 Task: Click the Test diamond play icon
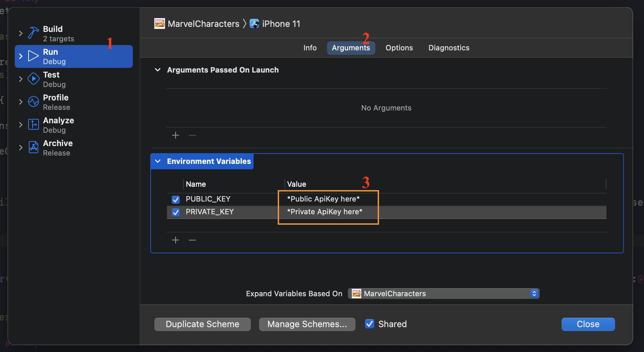tap(33, 79)
